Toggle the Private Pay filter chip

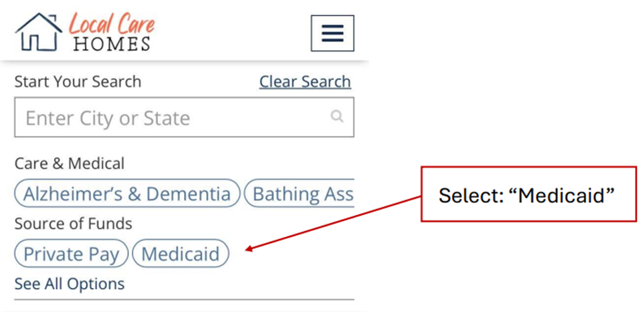pyautogui.click(x=71, y=254)
